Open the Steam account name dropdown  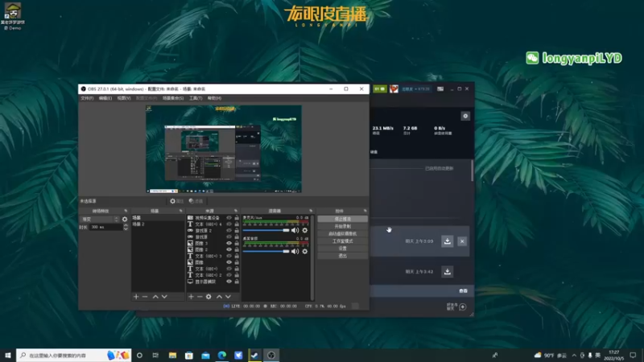click(x=415, y=88)
